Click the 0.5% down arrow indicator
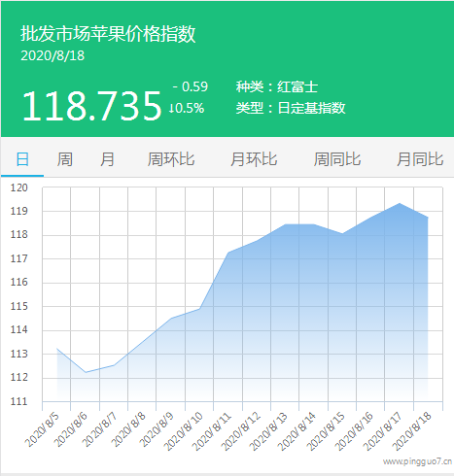454x476 pixels. tap(187, 108)
